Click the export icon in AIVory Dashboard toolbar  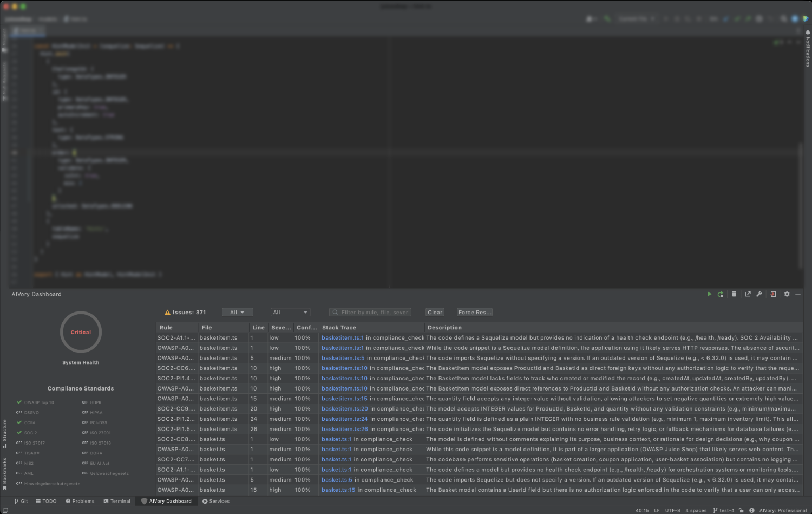pyautogui.click(x=748, y=294)
